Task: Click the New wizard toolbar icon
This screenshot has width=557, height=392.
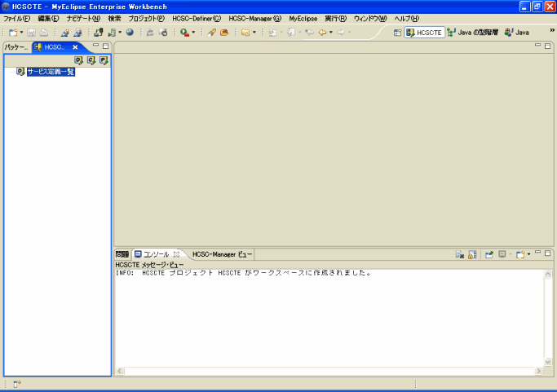Action: 13,33
